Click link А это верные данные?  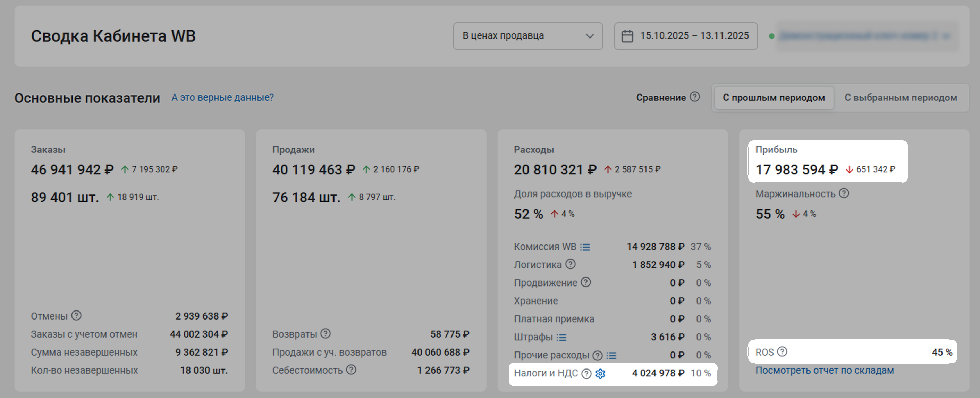point(222,98)
